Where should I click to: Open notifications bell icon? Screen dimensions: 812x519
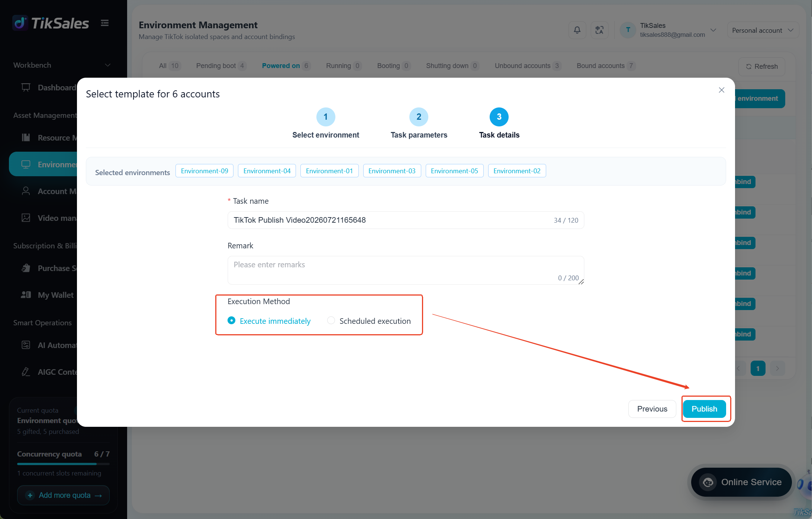(577, 30)
